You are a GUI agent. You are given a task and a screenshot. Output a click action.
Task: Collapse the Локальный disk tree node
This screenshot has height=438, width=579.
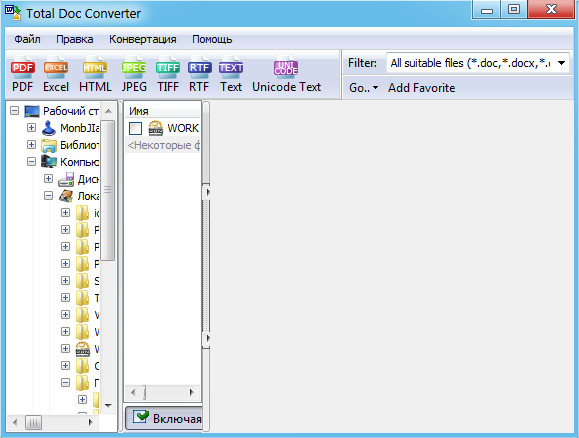[48, 195]
